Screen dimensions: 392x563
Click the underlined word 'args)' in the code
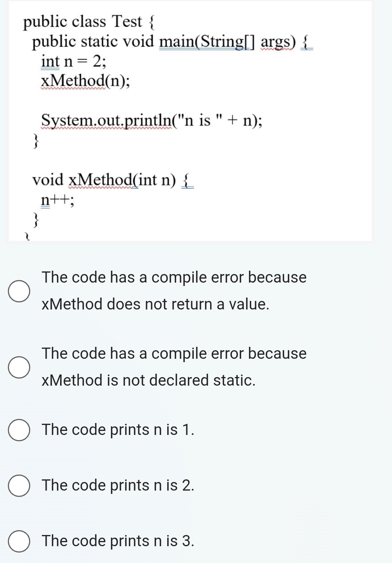point(278,42)
